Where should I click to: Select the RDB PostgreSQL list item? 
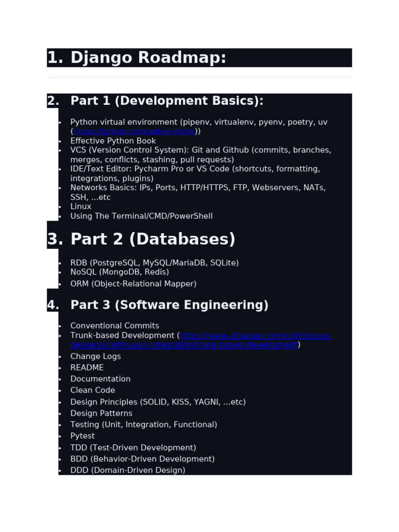click(x=154, y=263)
